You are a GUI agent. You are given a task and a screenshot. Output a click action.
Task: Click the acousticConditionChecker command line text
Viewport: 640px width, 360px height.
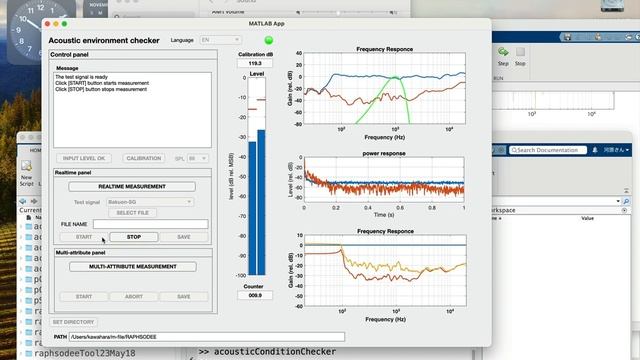pos(275,351)
